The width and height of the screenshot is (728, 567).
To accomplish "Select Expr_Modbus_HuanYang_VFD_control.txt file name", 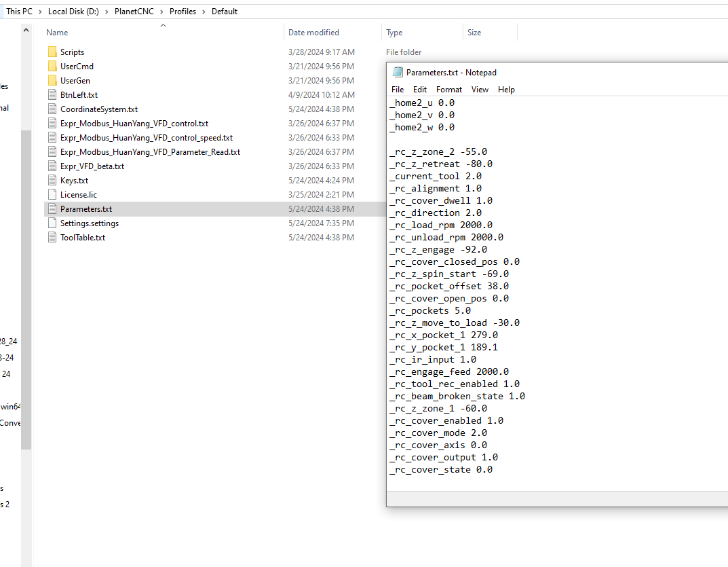I will [x=134, y=124].
